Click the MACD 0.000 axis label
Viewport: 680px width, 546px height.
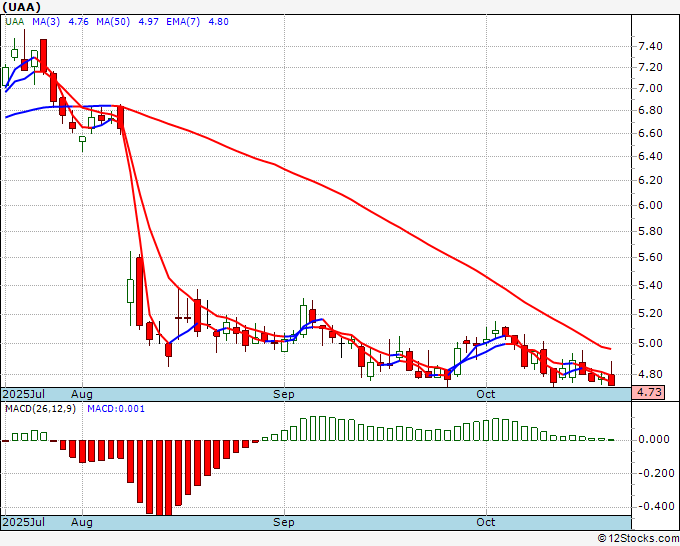[x=654, y=440]
